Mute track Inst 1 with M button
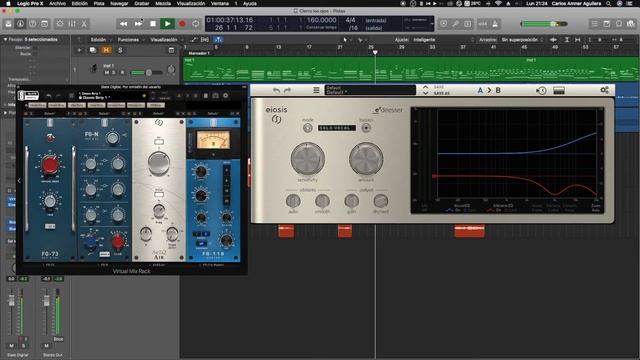Viewport: 640px width, 360px height. coord(107,73)
